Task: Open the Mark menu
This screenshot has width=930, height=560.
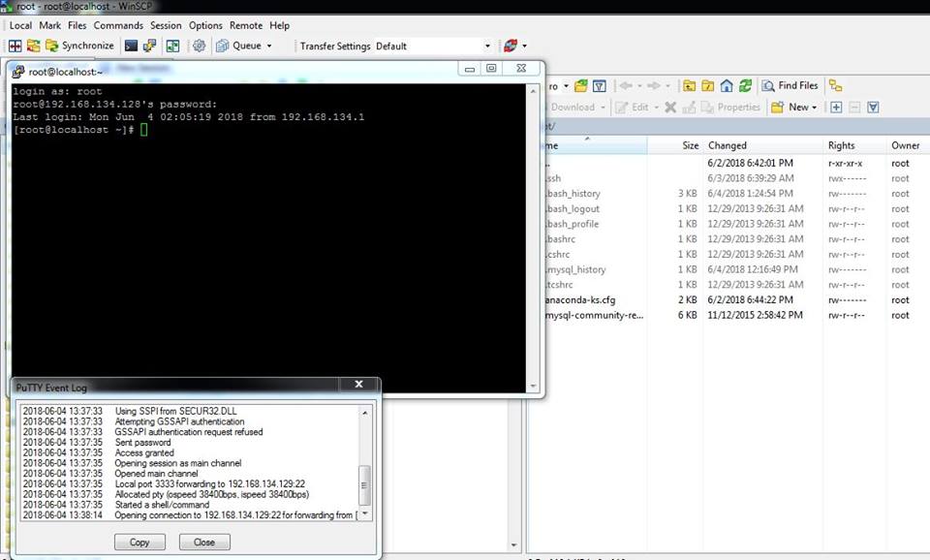Action: [x=49, y=25]
